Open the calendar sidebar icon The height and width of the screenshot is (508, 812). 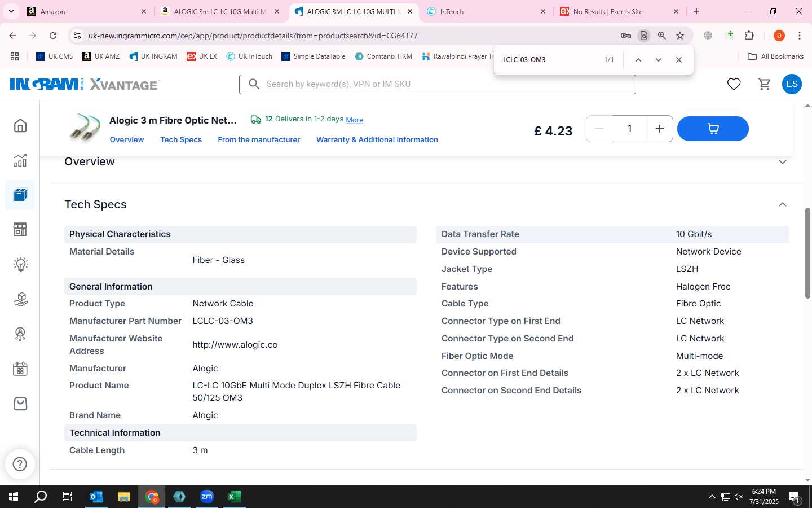coord(20,369)
